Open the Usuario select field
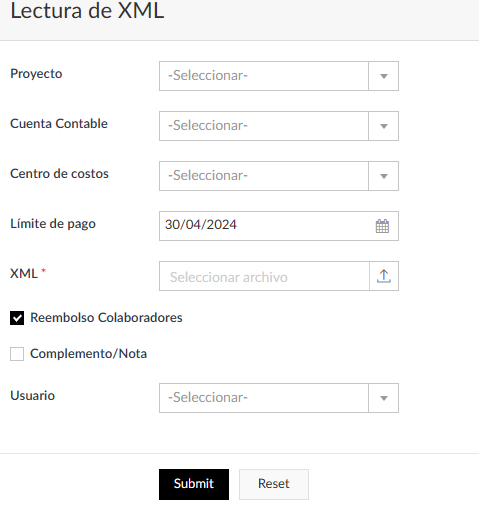The width and height of the screenshot is (479, 518). [x=279, y=398]
